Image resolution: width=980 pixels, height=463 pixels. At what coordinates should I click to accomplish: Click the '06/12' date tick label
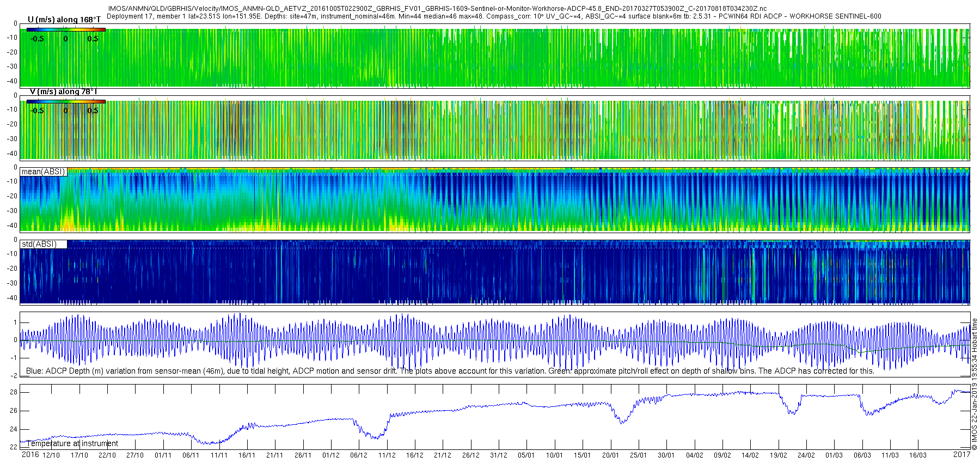[x=359, y=455]
